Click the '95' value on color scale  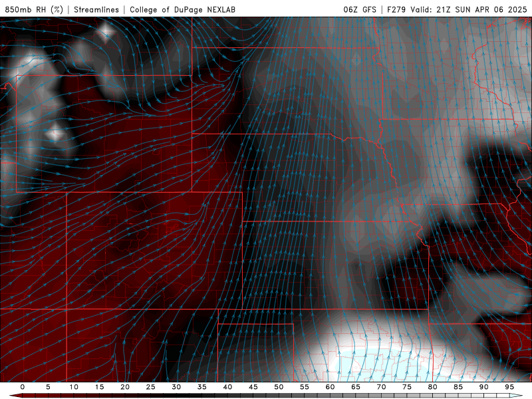click(x=509, y=387)
